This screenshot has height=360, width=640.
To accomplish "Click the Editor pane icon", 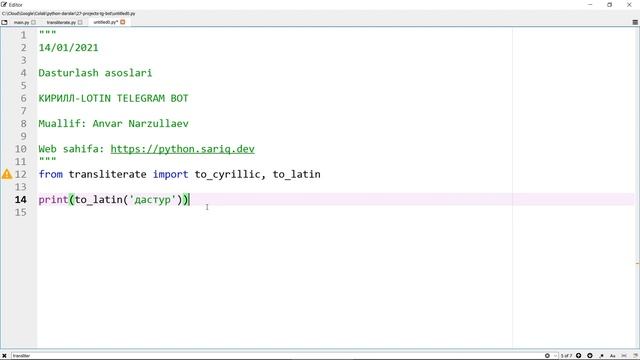I will point(4,4).
